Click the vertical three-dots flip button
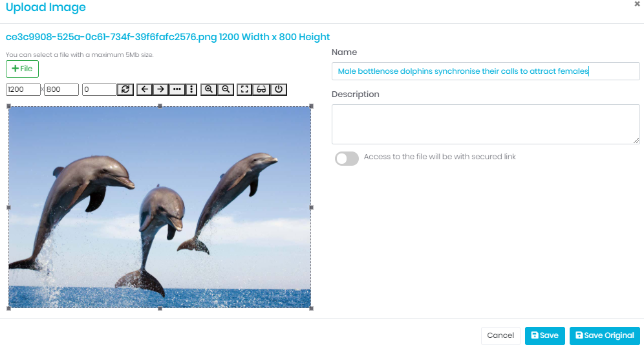This screenshot has width=644, height=347. click(191, 89)
